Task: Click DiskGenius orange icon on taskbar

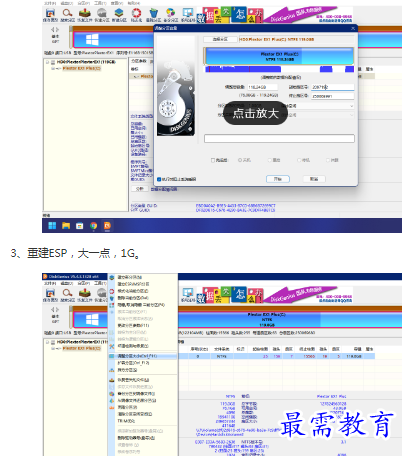Action: point(107,226)
